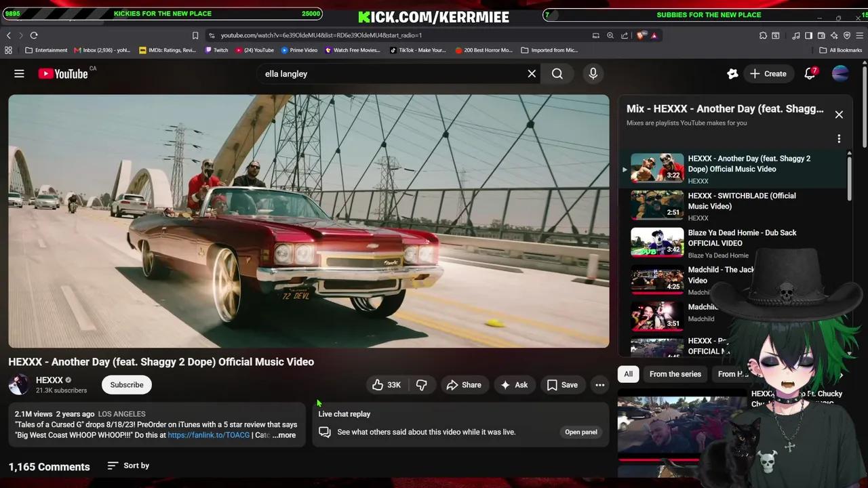Open the Prime Video bookmark
868x488 pixels.
click(x=299, y=50)
